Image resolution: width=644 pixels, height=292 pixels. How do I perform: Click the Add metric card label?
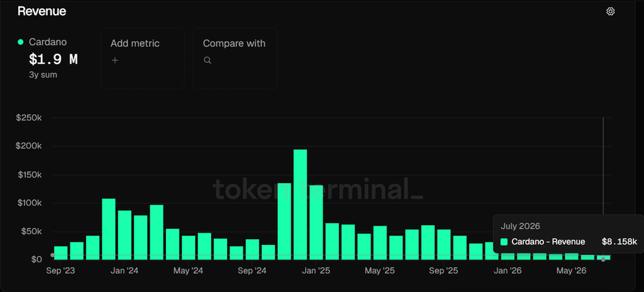point(135,43)
